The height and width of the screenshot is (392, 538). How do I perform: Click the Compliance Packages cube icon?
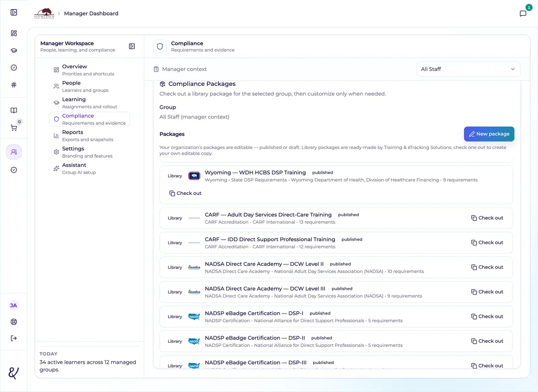(162, 84)
